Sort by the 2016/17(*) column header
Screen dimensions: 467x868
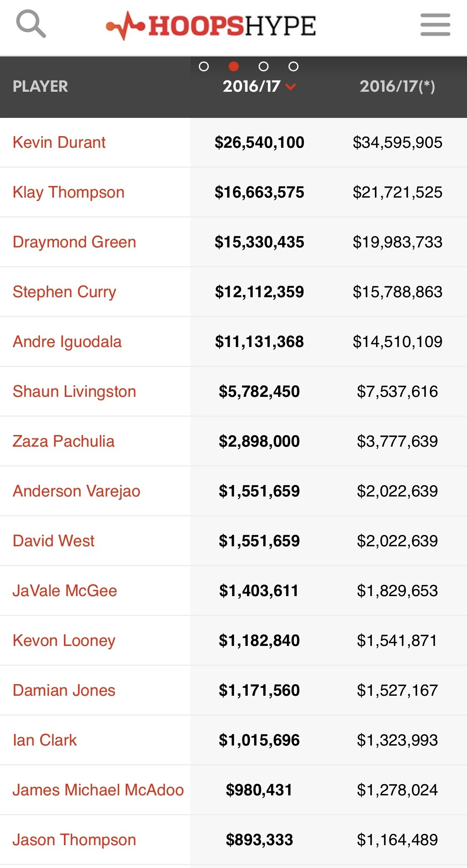(397, 86)
